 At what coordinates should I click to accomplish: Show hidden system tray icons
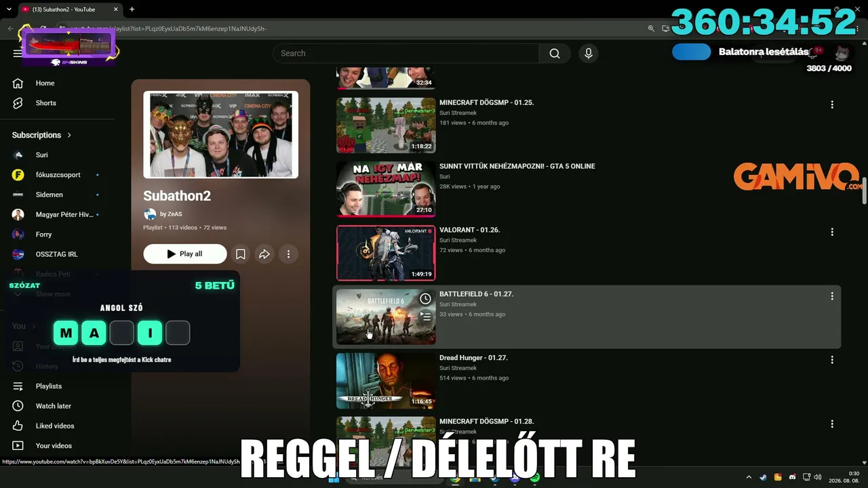[x=749, y=477]
